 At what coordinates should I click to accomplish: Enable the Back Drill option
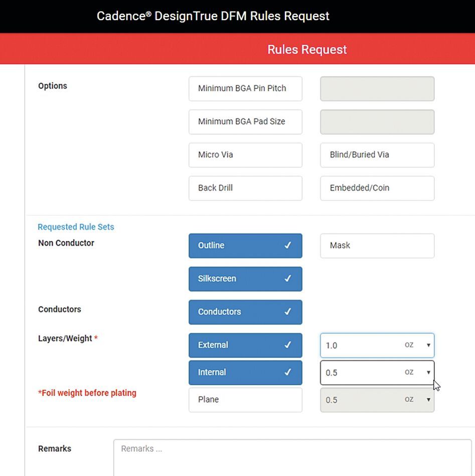245,188
